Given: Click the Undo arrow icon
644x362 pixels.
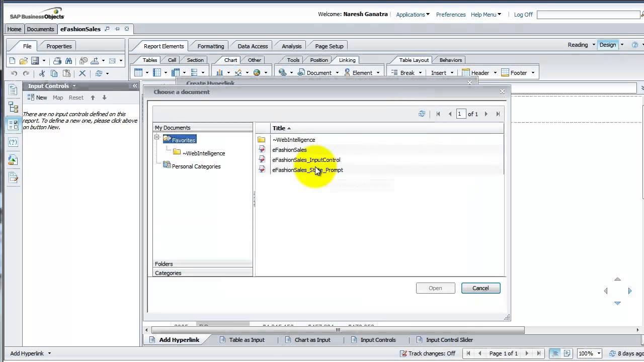Looking at the screenshot, I should tap(14, 73).
